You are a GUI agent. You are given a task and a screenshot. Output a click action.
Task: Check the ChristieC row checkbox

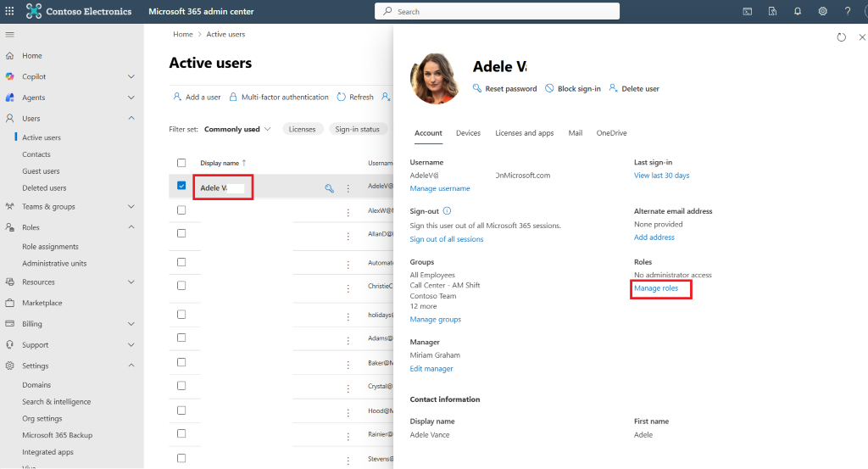click(181, 286)
